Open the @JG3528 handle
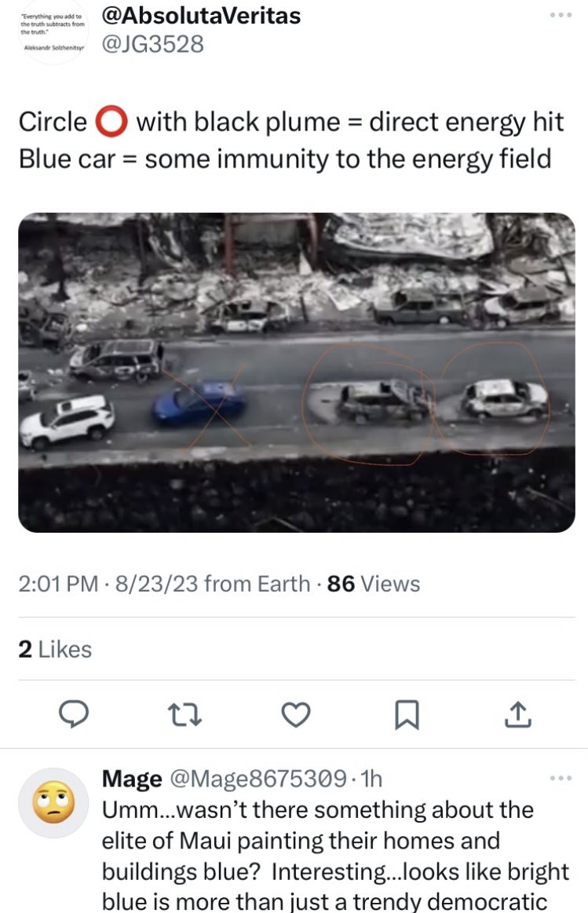This screenshot has width=588, height=913. (x=153, y=44)
